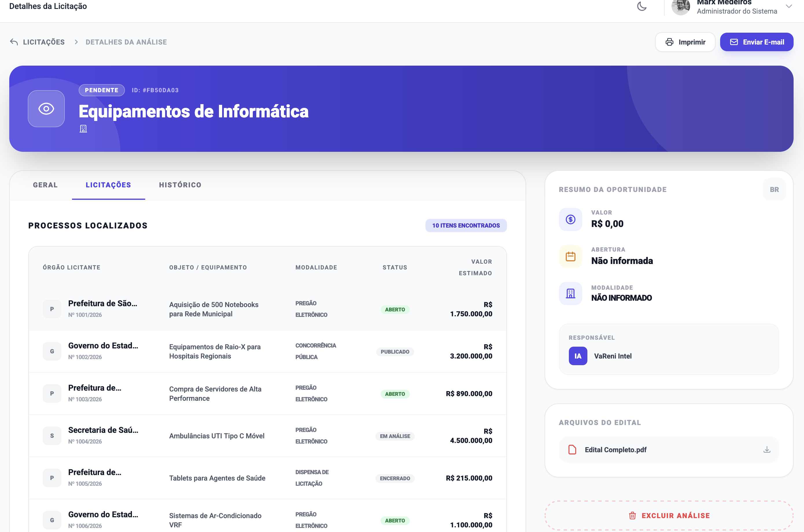Click the back arrow beside Licitações
Image resolution: width=804 pixels, height=532 pixels.
tap(14, 42)
